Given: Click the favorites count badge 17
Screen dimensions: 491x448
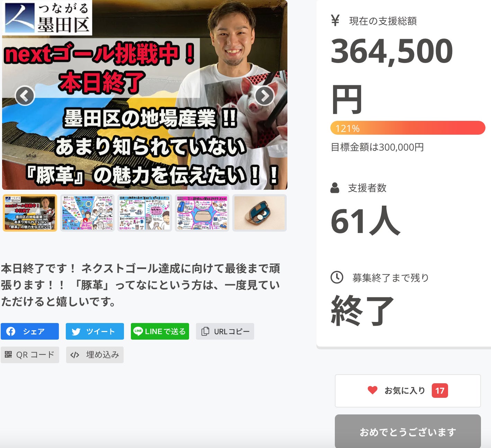Looking at the screenshot, I should [440, 391].
